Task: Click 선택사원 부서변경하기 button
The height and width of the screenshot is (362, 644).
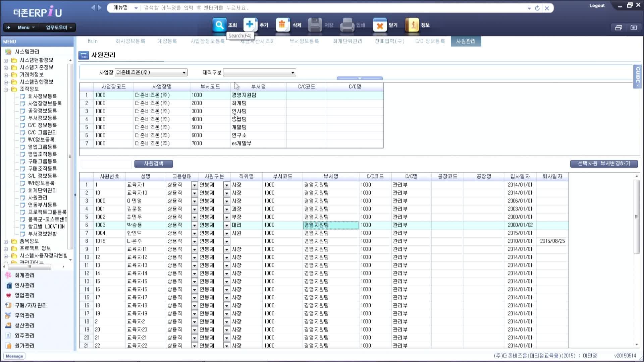Action: coord(604,164)
